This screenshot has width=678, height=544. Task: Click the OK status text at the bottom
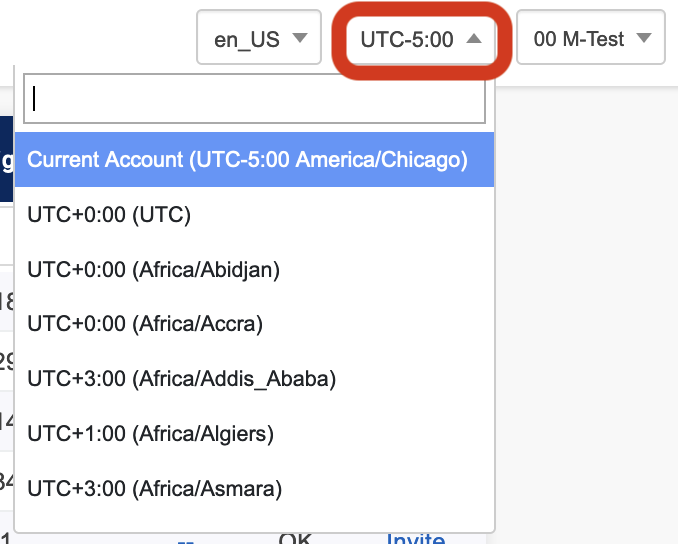(x=295, y=539)
